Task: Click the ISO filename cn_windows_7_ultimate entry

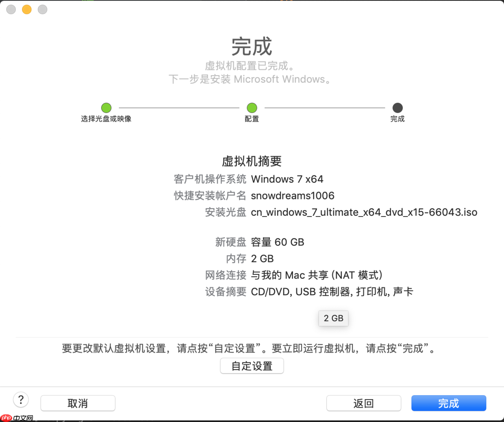Action: point(365,212)
